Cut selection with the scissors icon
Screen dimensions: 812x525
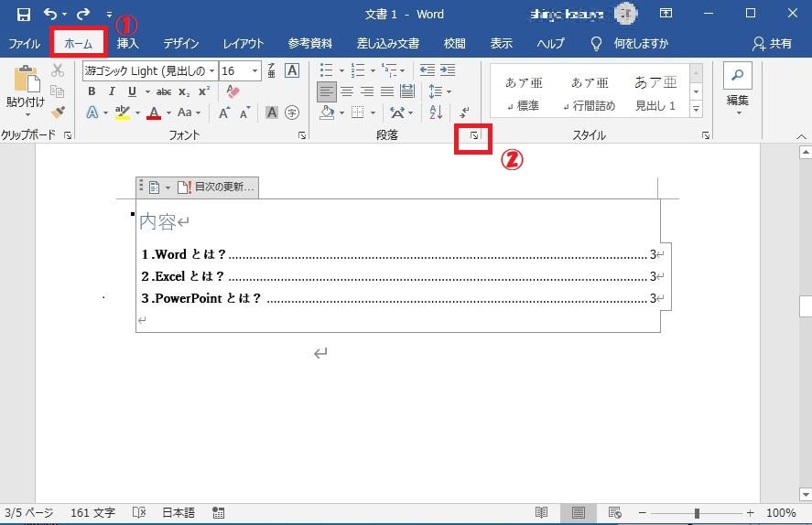tap(58, 70)
